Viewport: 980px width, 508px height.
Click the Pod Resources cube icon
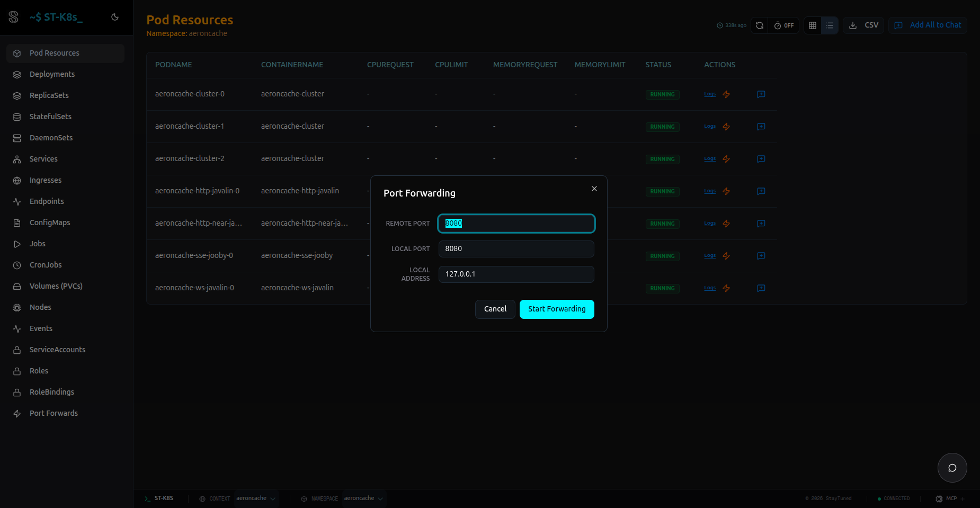pos(17,53)
